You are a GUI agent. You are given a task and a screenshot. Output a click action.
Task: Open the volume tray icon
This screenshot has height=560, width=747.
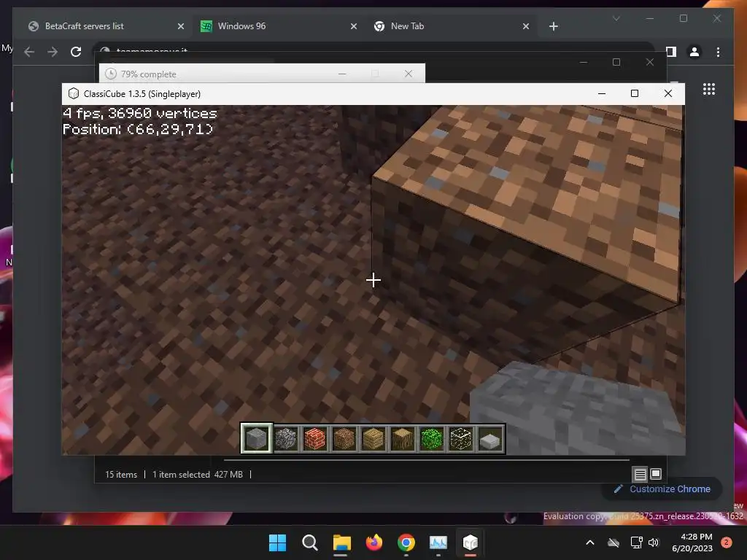(x=654, y=542)
